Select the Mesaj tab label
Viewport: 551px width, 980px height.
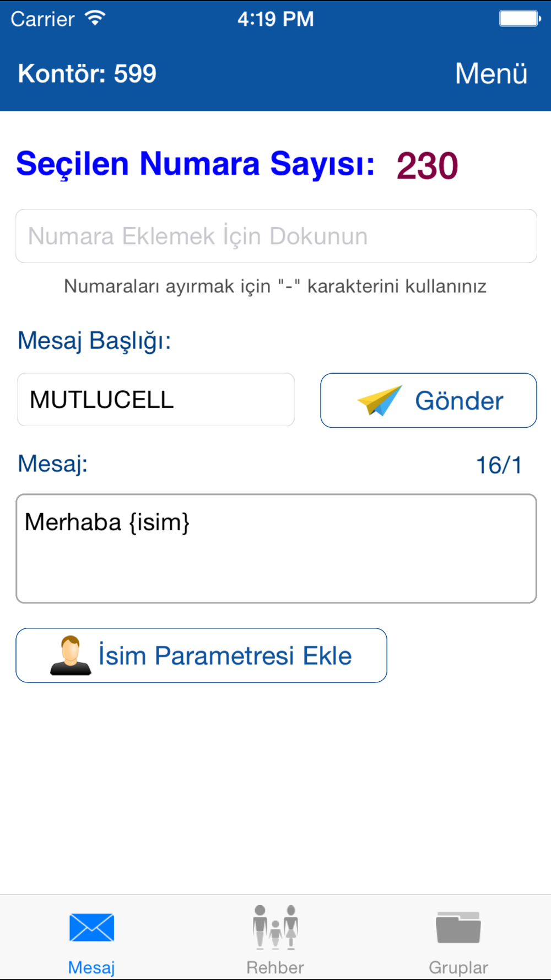point(91,967)
